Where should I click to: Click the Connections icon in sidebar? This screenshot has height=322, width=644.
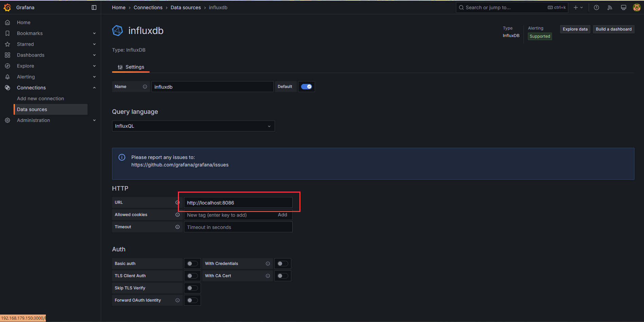[x=7, y=88]
